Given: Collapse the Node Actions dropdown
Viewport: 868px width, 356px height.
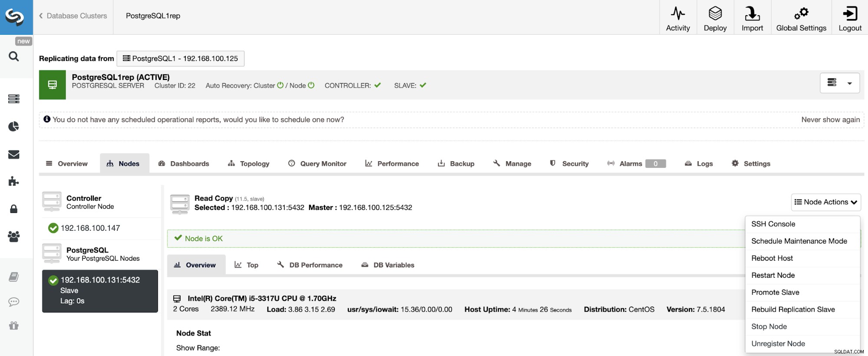Looking at the screenshot, I should point(826,202).
